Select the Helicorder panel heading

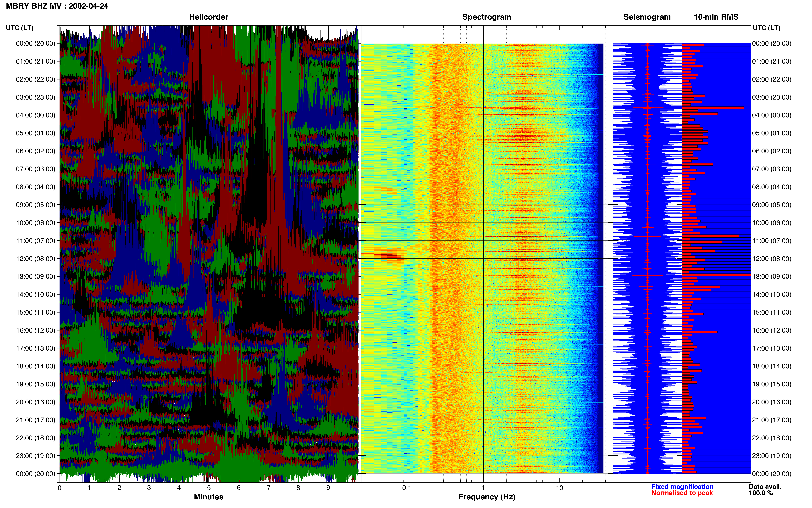[x=209, y=17]
